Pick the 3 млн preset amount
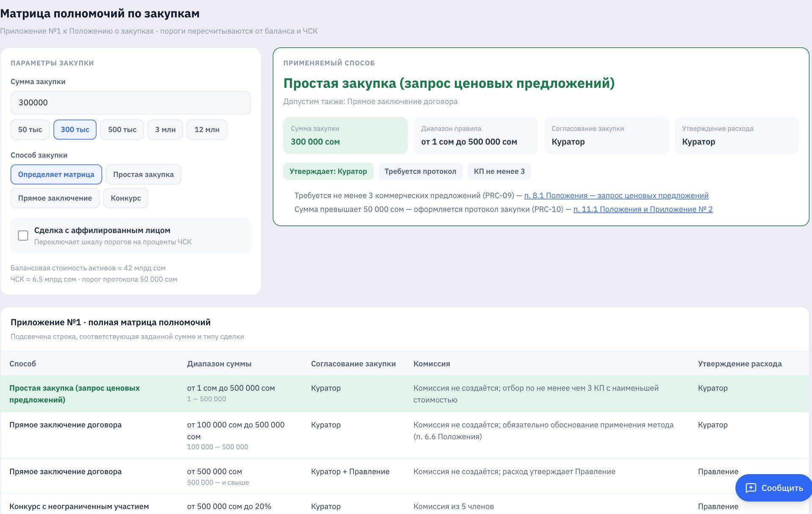The height and width of the screenshot is (514, 812). (x=165, y=129)
